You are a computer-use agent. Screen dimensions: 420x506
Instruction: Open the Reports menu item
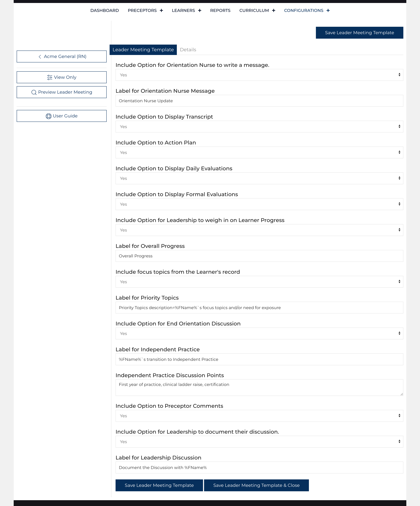[220, 10]
